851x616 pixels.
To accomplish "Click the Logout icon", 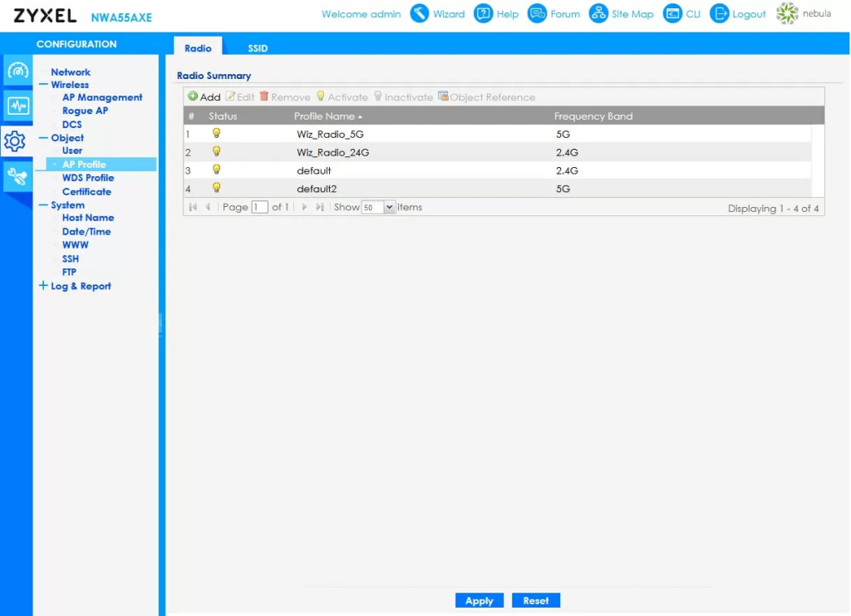I will pyautogui.click(x=720, y=14).
